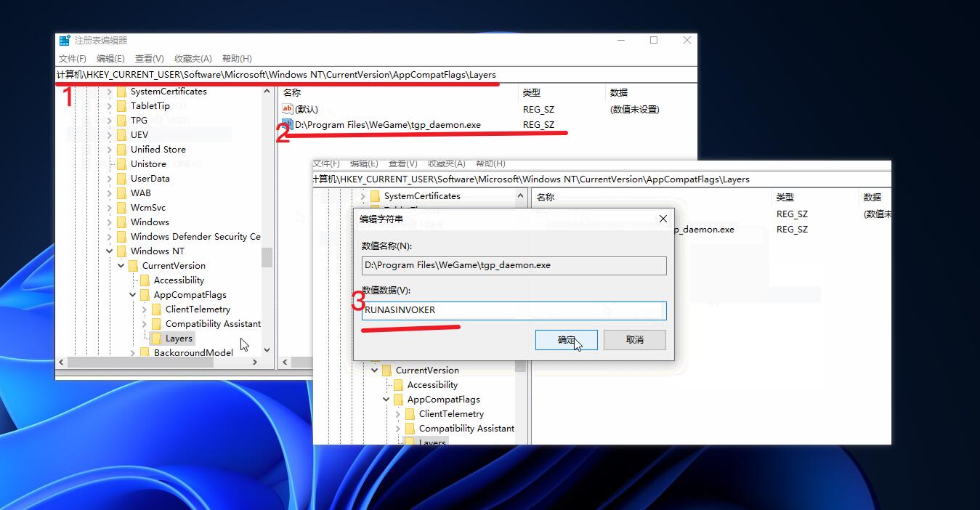
Task: Open the 收藏夹(A) menu
Action: click(193, 59)
